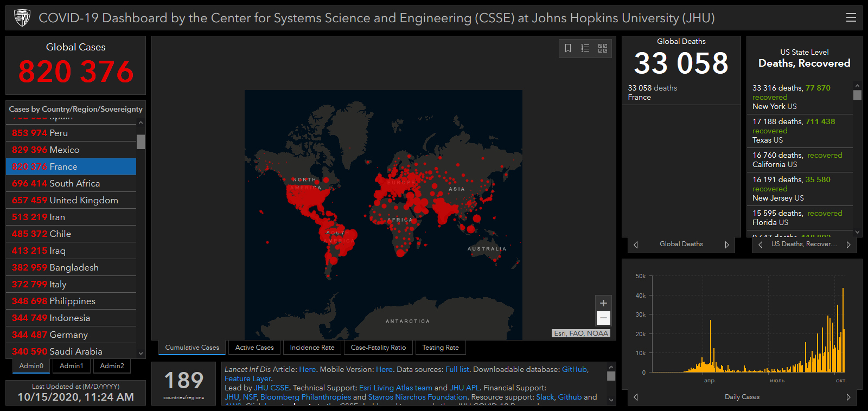
Task: Select Florida US state entry
Action: pos(800,218)
